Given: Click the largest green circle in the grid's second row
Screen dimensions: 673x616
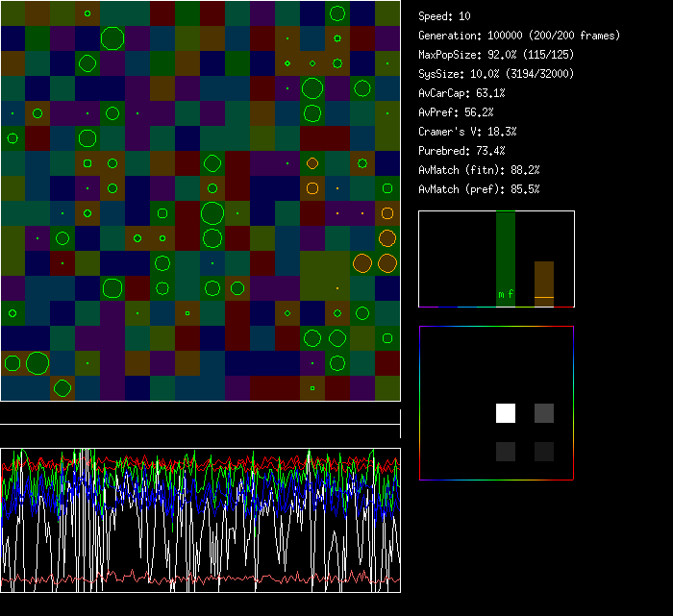Looking at the screenshot, I should point(112,38).
